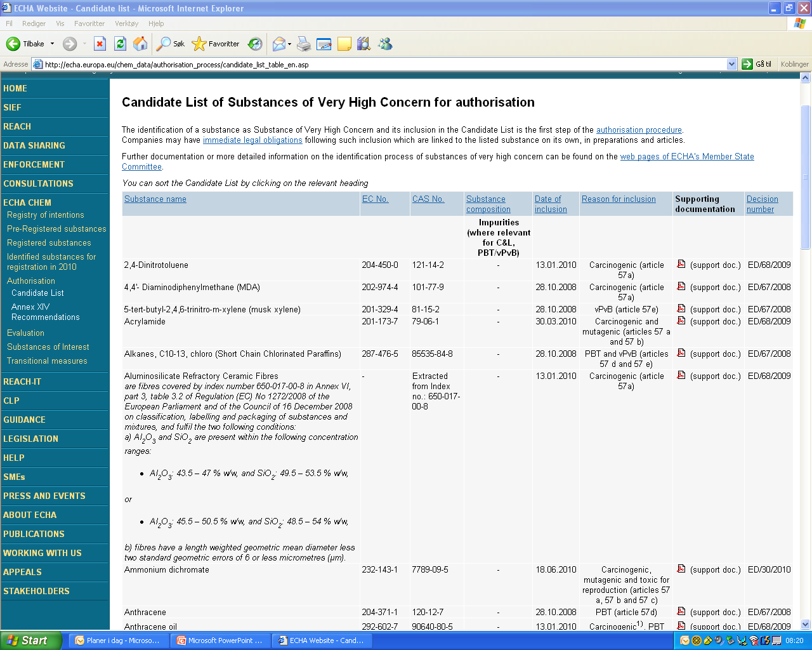Click the yellow note toolbar icon

coord(344,44)
